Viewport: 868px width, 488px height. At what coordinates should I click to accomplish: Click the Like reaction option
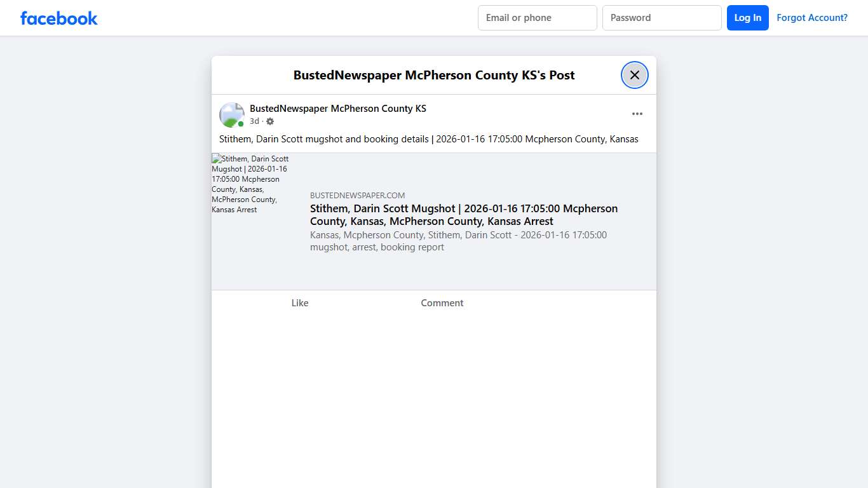click(x=299, y=303)
